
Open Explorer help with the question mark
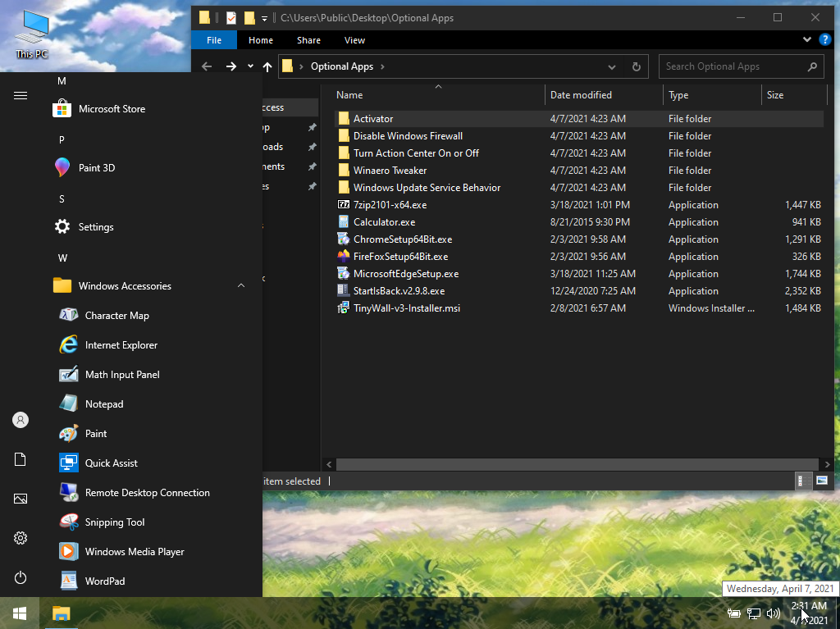(825, 39)
